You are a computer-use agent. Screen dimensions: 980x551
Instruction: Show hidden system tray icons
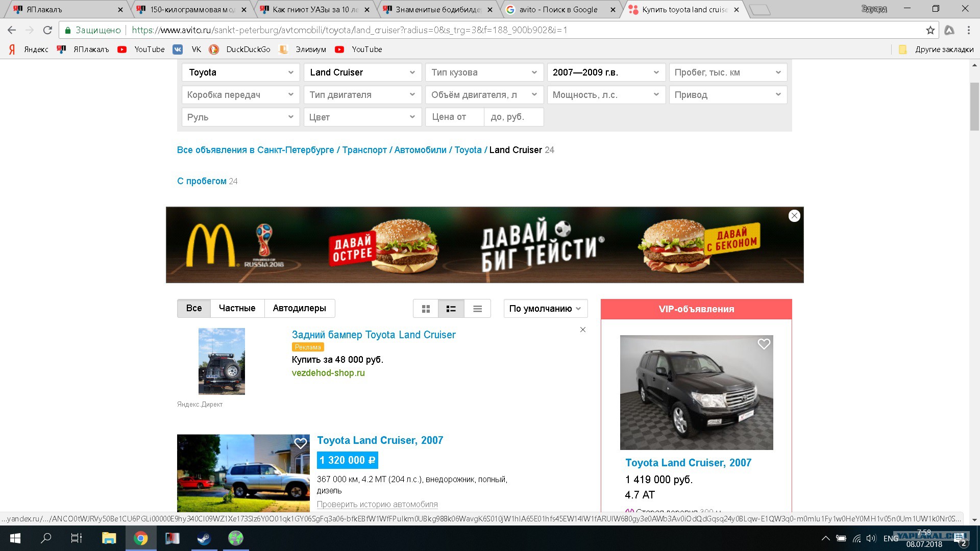[825, 538]
